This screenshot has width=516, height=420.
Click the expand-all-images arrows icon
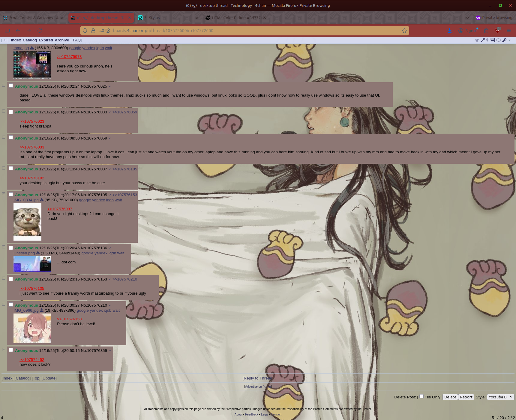[483, 40]
